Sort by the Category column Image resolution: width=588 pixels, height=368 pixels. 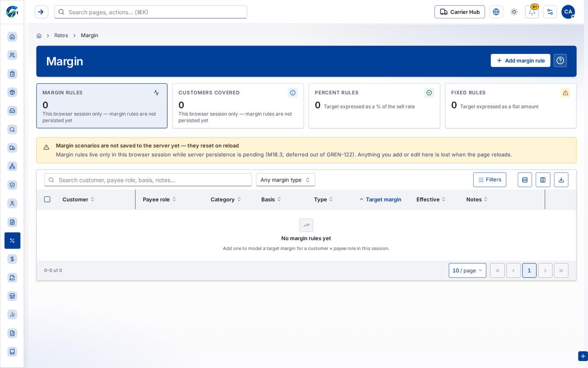point(226,199)
